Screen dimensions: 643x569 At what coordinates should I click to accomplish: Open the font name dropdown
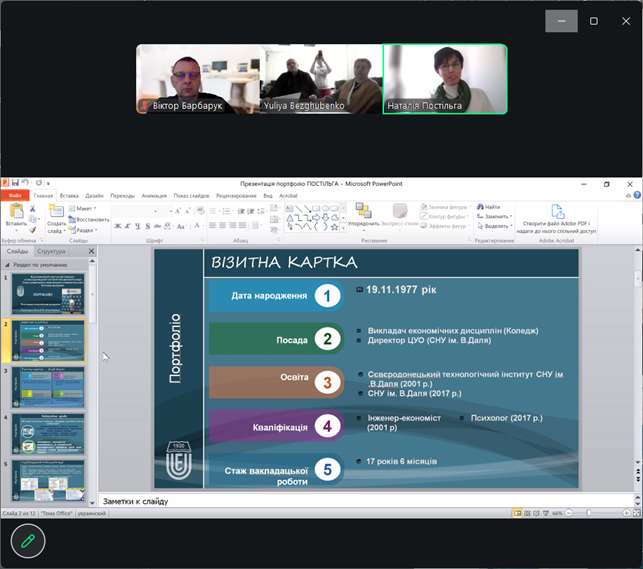click(155, 212)
